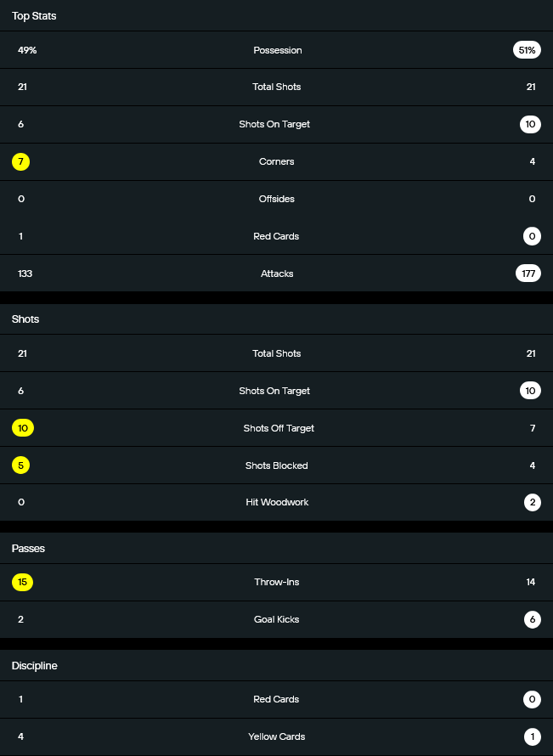Screen dimensions: 553x756
Task: Click the Yellow Cards stat label
Action: click(x=277, y=736)
